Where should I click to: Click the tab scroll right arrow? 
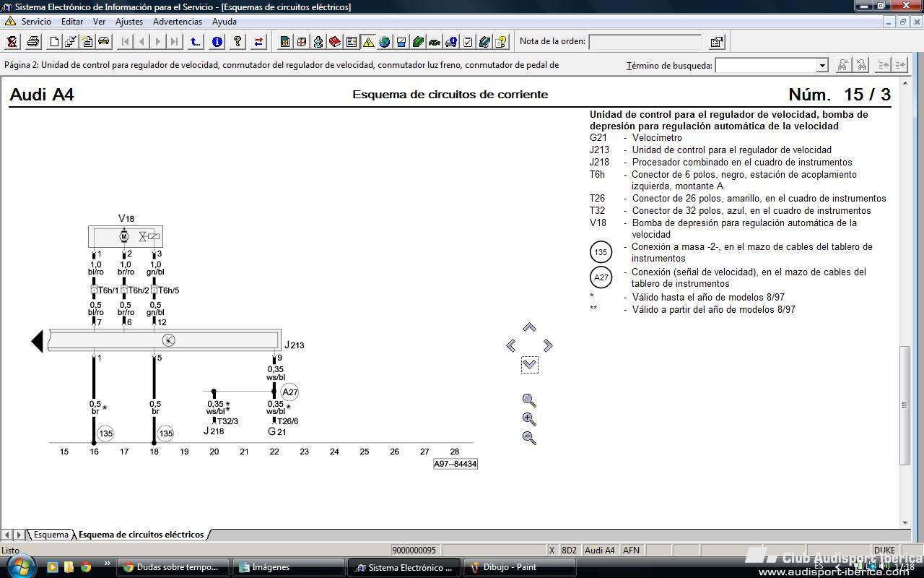(x=19, y=535)
